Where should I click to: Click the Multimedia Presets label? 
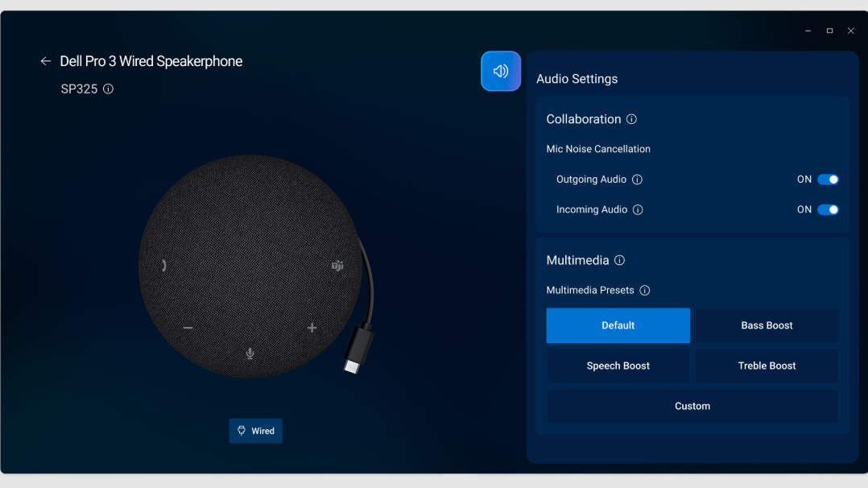coord(590,290)
